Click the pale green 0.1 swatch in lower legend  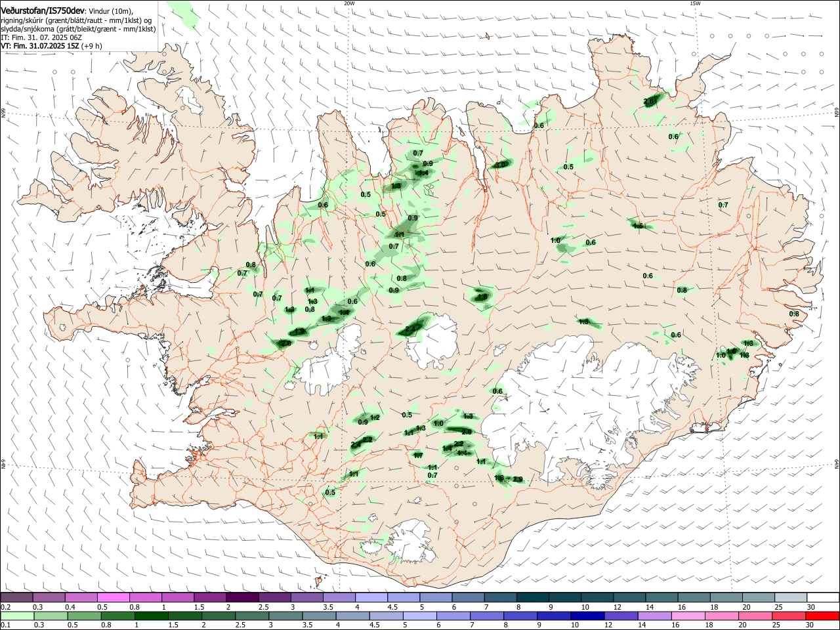pos(18,616)
